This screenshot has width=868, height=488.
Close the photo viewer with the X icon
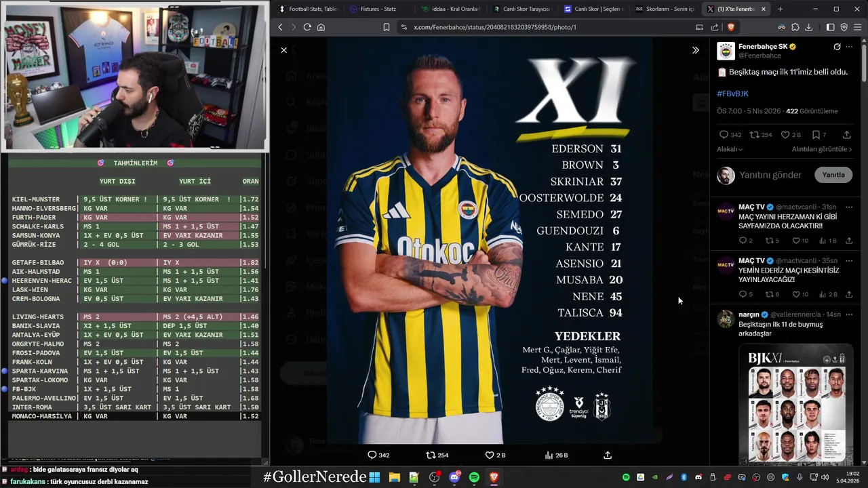point(283,50)
